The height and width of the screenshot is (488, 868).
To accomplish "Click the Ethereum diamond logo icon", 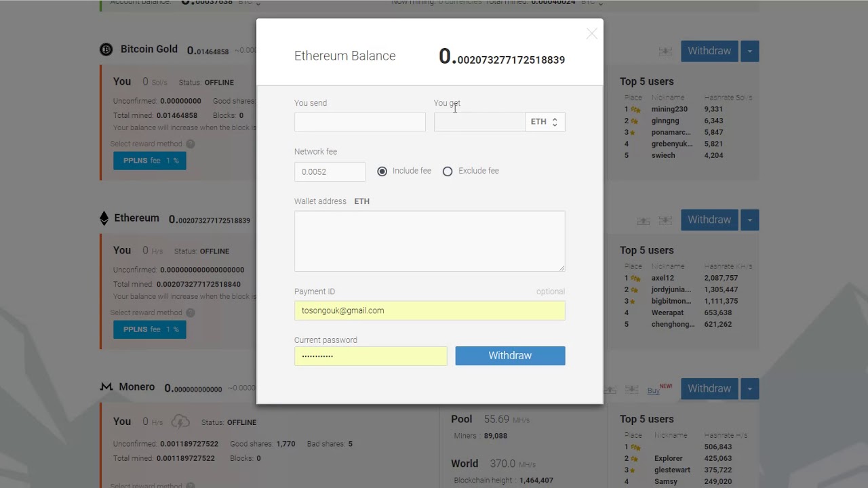I will point(104,218).
